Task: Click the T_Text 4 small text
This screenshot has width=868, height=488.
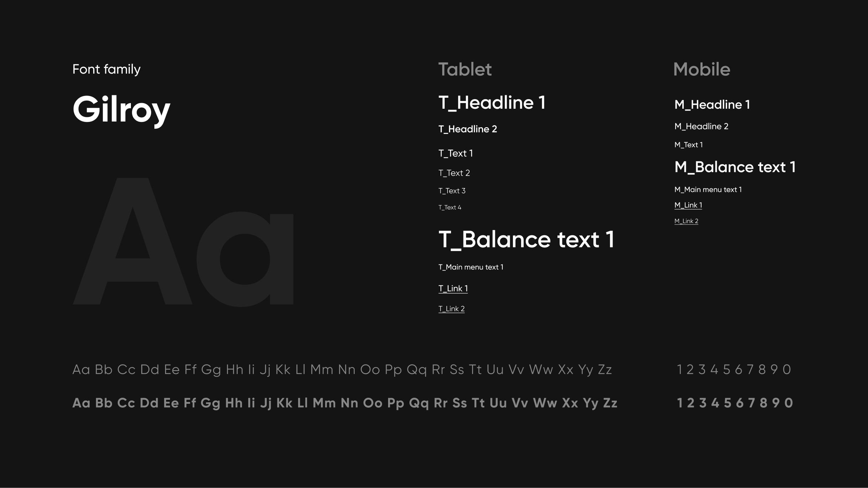Action: point(450,208)
